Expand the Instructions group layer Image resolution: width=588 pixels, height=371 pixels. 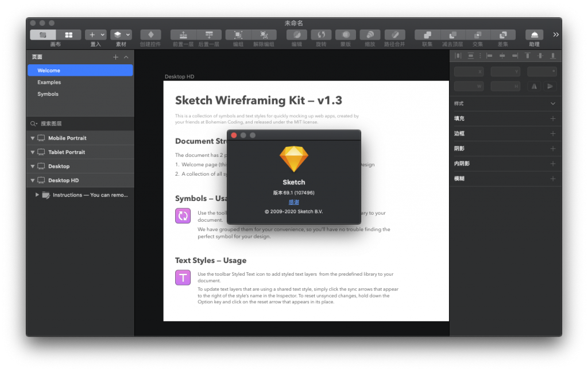37,195
